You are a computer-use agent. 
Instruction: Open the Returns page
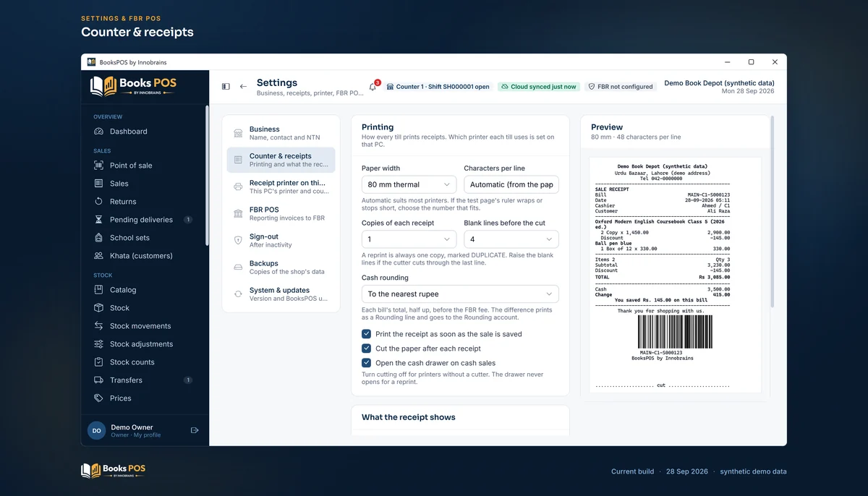click(145, 202)
